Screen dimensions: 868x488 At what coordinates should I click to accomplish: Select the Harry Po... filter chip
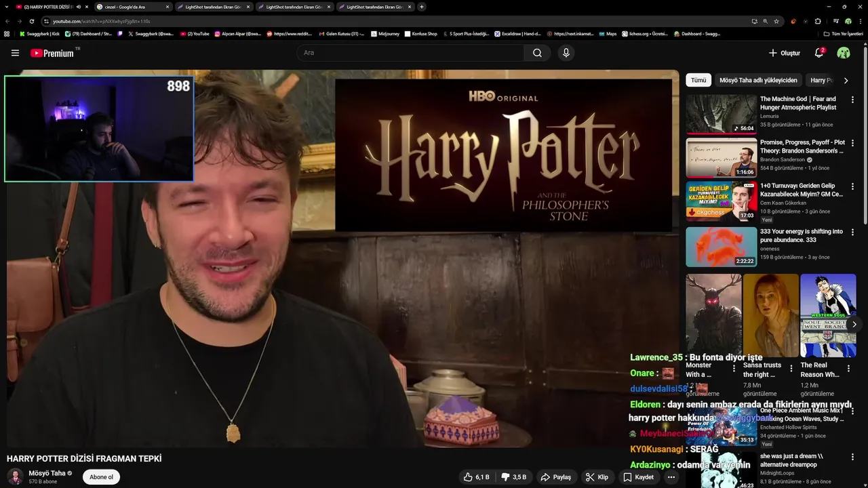coord(822,80)
